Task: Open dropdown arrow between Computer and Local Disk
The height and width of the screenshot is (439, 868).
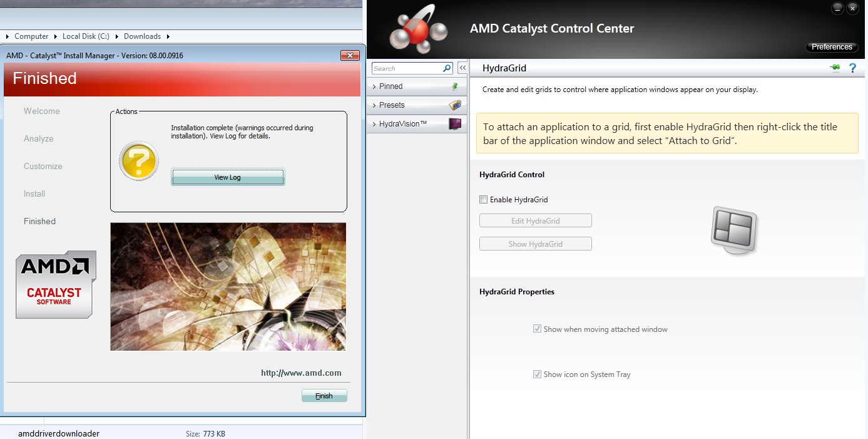Action: click(x=55, y=36)
